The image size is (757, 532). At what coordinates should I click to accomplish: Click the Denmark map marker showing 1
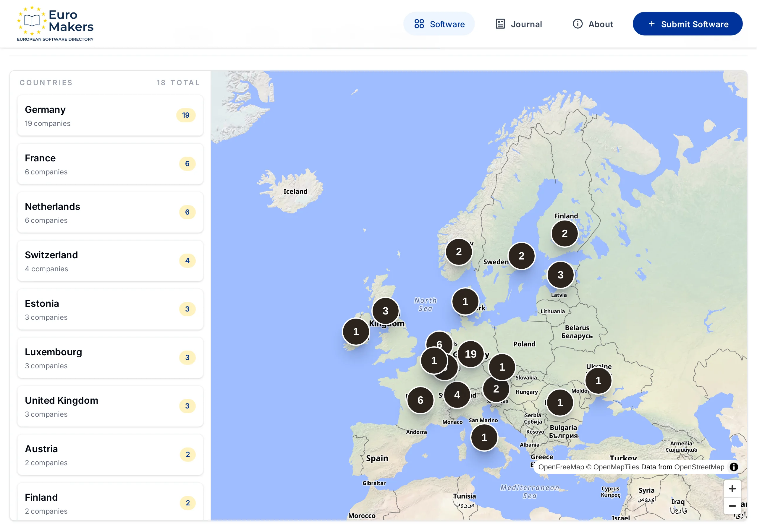click(x=465, y=301)
